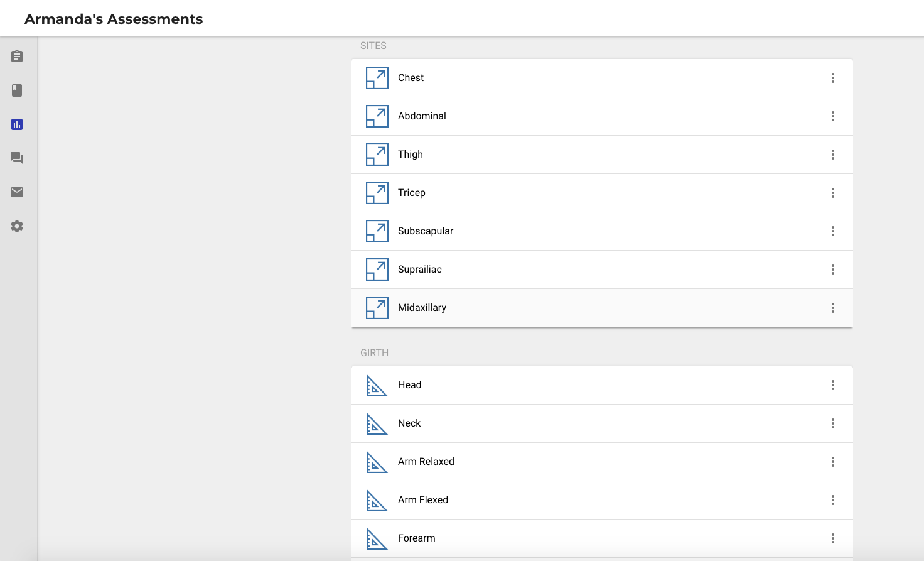This screenshot has height=561, width=924.
Task: Select the Tricep site label
Action: [412, 193]
